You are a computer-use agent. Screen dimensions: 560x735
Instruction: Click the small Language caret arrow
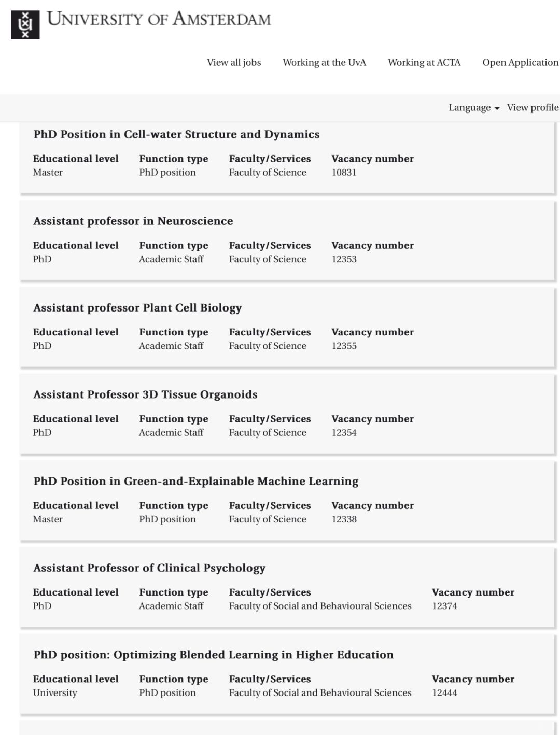point(497,108)
